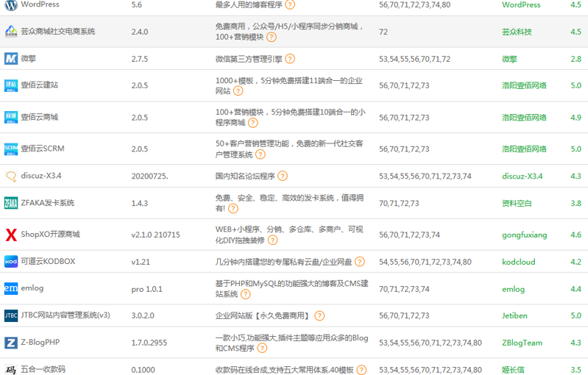Click the 2.8 rating for 微擎

pos(575,59)
